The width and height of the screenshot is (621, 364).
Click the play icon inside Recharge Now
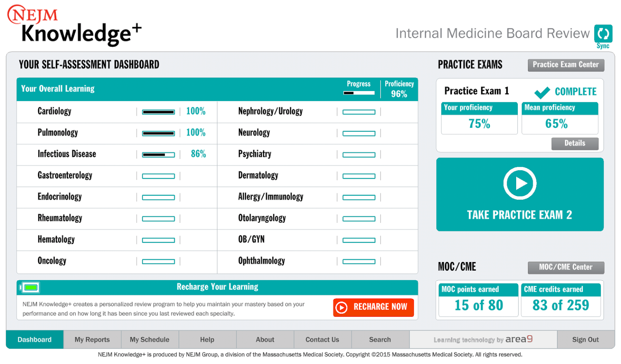pyautogui.click(x=342, y=307)
